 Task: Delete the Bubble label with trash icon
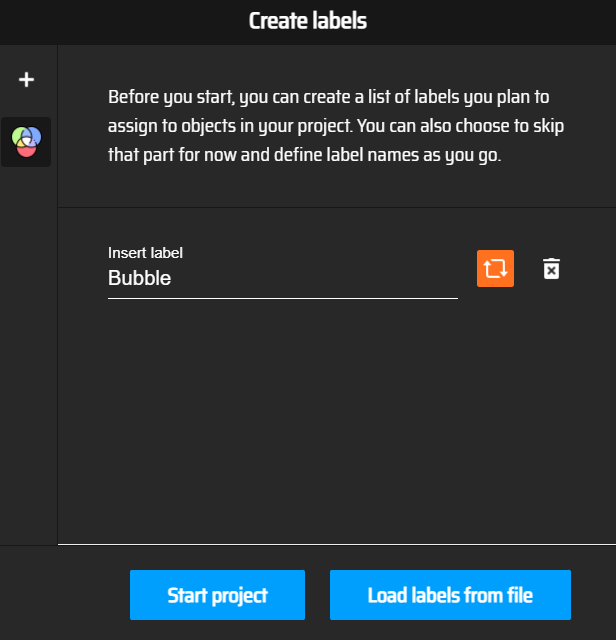coord(551,269)
